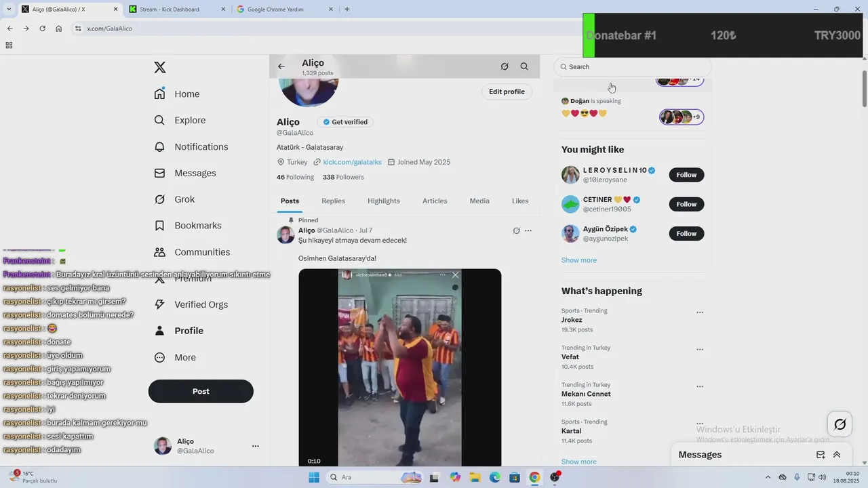Open three-dot menu for Jrokez trend
This screenshot has width=868, height=488.
tap(700, 312)
